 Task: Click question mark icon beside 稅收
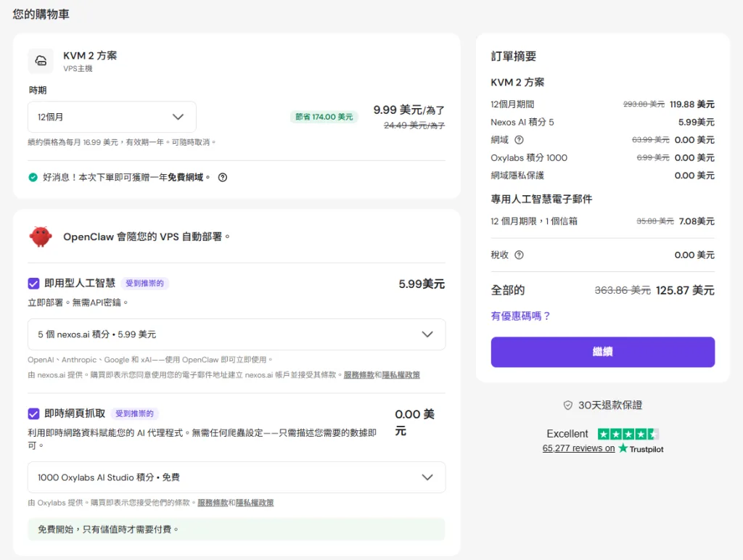(519, 255)
